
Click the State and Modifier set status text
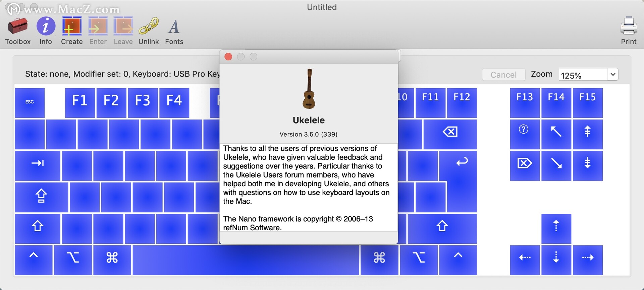(x=122, y=74)
